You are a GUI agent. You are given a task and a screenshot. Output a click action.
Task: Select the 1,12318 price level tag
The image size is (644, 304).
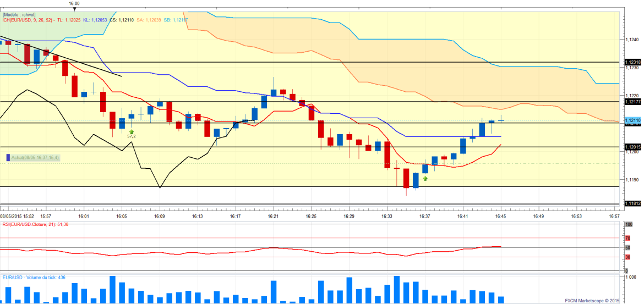click(x=633, y=63)
